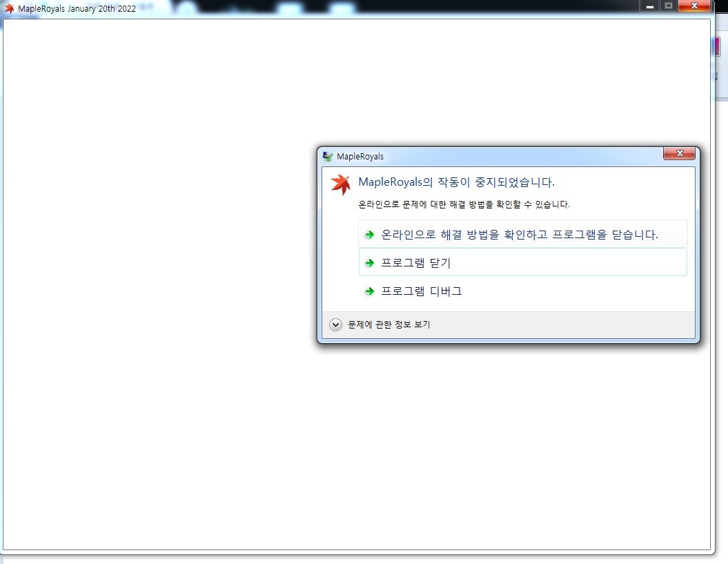Screen dimensions: 728x564
Task: Click green arrow next to 프로그램 디버그
Action: 370,291
